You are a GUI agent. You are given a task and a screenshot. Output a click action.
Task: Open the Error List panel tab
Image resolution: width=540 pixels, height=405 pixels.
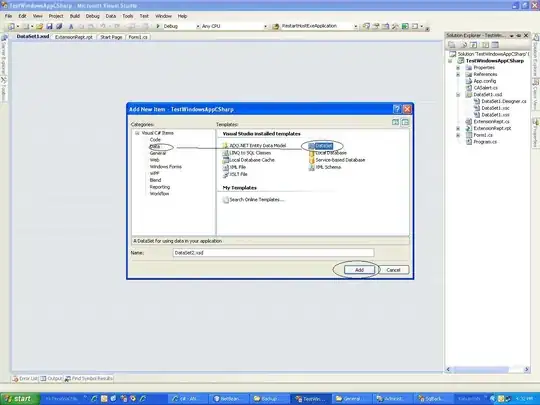pyautogui.click(x=25, y=378)
